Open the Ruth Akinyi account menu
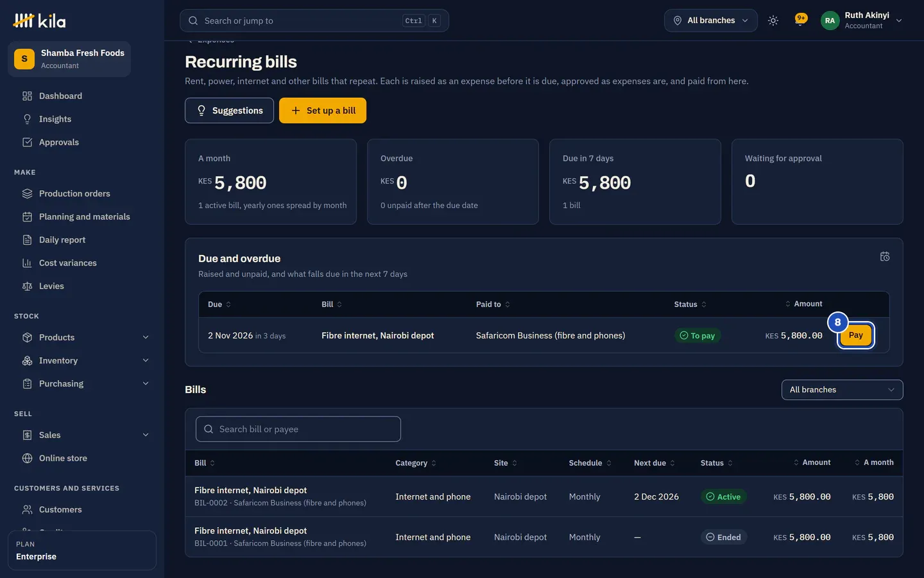 [862, 21]
